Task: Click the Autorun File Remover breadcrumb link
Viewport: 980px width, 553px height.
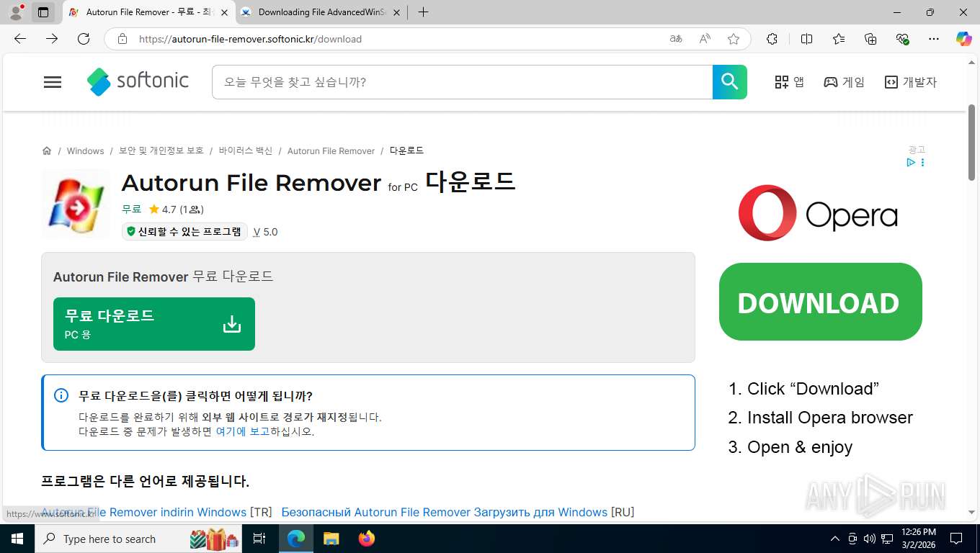Action: tap(331, 150)
